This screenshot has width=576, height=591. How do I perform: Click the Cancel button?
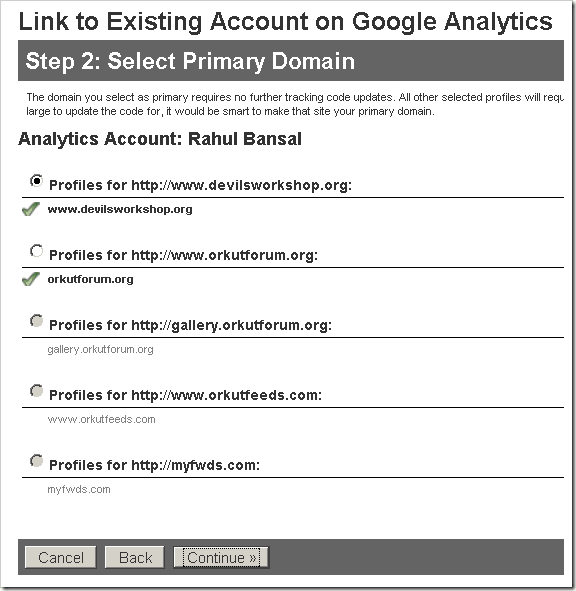click(61, 557)
